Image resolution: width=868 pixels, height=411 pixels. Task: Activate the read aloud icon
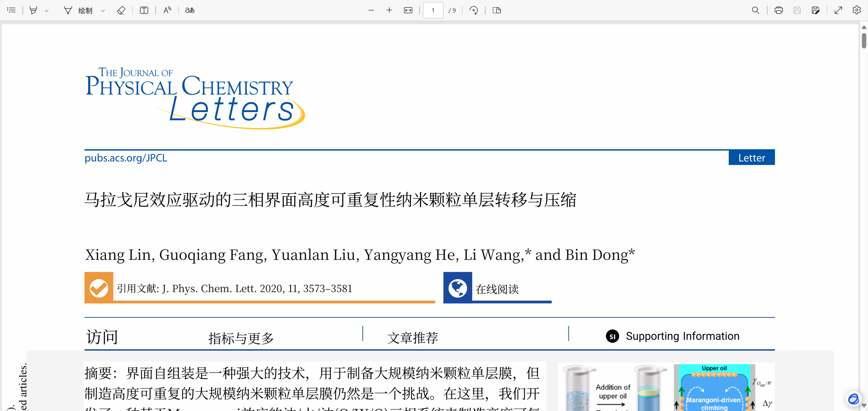point(167,10)
